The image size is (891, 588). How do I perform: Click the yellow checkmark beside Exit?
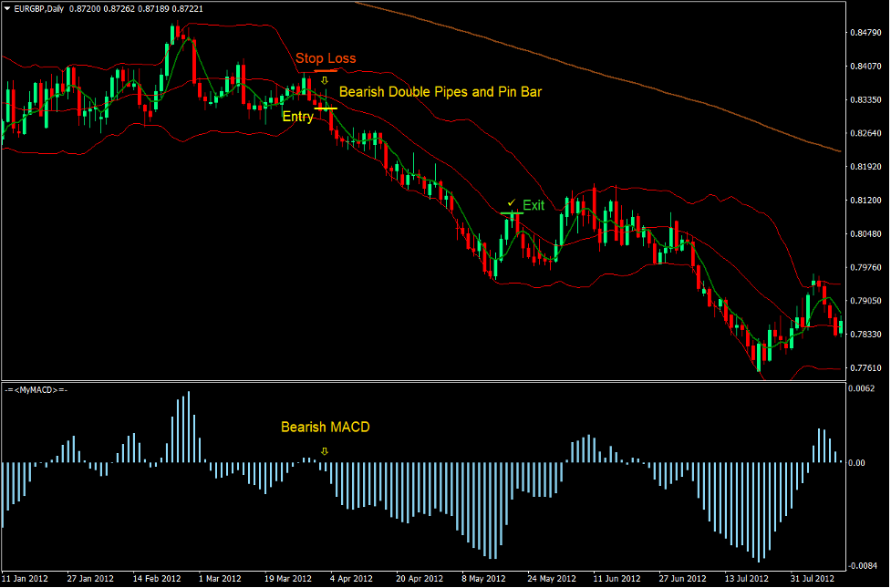(512, 202)
